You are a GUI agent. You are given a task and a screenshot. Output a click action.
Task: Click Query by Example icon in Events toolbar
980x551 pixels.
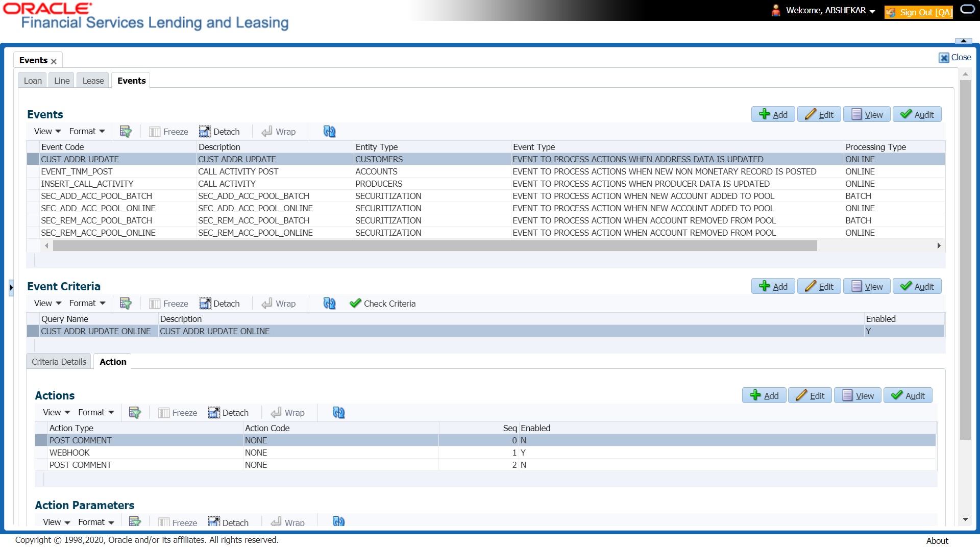pos(126,132)
